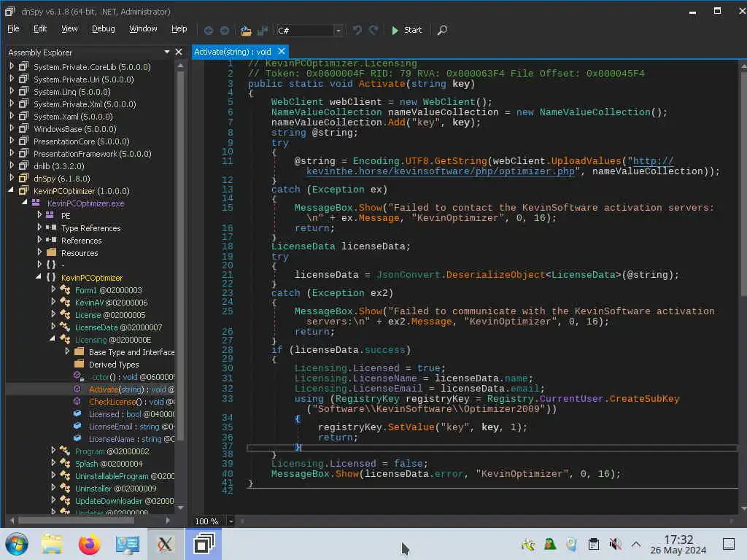Select the .cctor() static constructor
This screenshot has height=560, width=747.
pos(131,377)
